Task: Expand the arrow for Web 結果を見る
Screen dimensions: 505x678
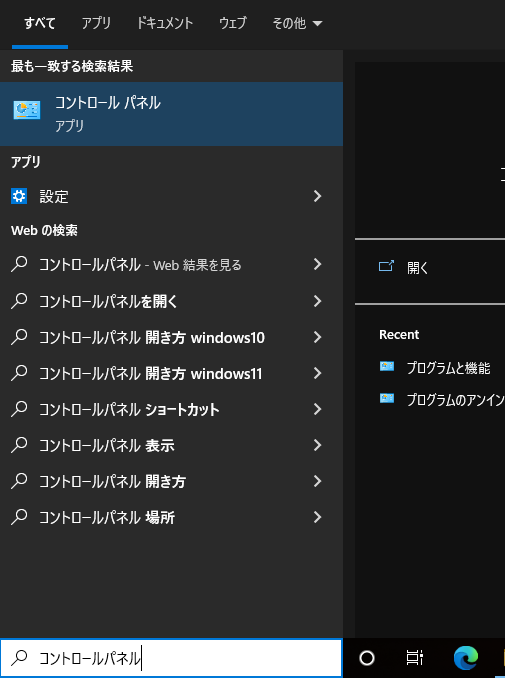Action: [318, 264]
